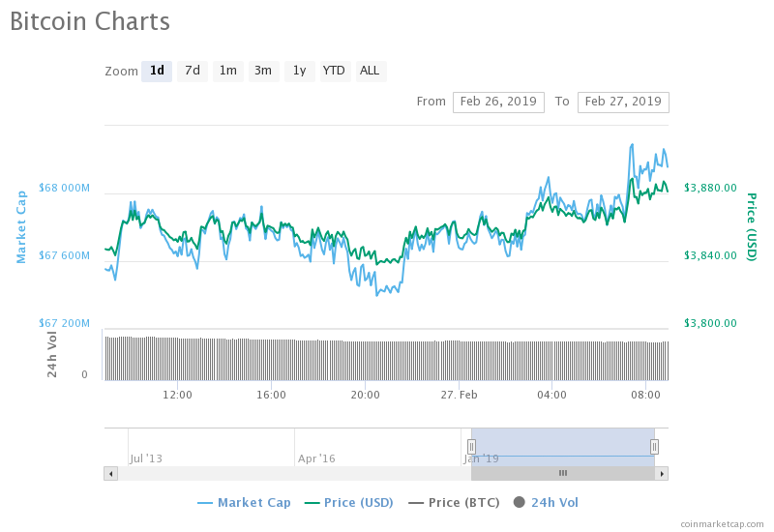Click the $68 000M market cap label
Screen dimensions: 774x532
pos(64,188)
